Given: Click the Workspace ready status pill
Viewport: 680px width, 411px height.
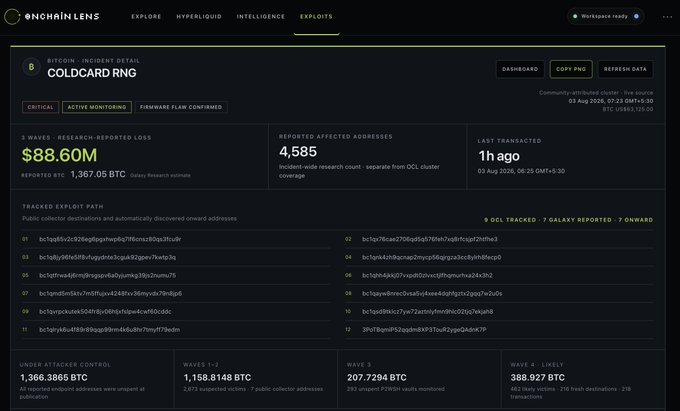Looking at the screenshot, I should [605, 16].
